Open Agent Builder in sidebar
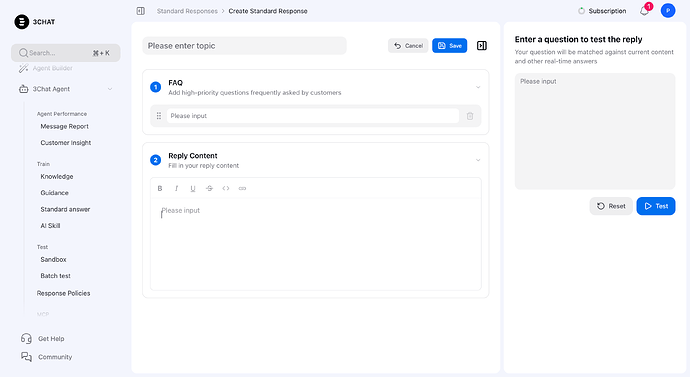 point(52,68)
